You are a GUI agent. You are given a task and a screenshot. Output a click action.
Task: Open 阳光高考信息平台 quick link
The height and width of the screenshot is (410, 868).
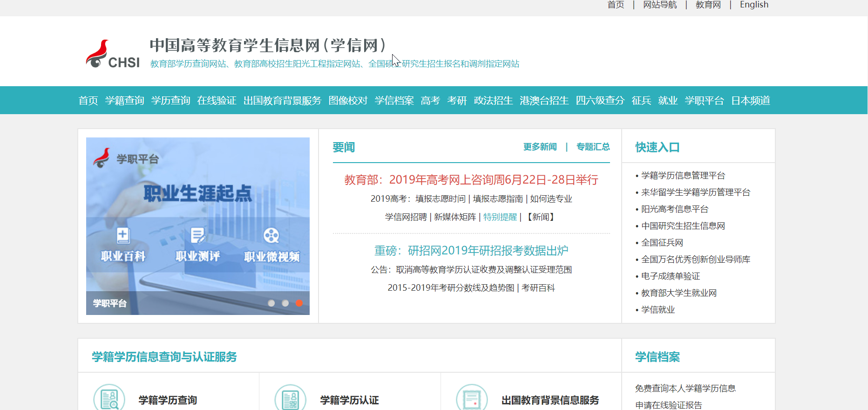click(675, 209)
